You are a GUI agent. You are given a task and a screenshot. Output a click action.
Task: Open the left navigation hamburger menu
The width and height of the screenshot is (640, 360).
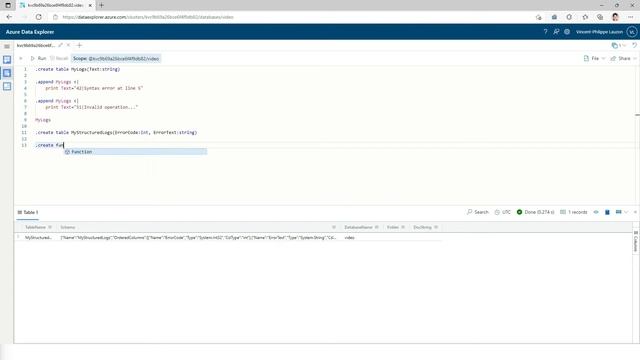point(7,46)
